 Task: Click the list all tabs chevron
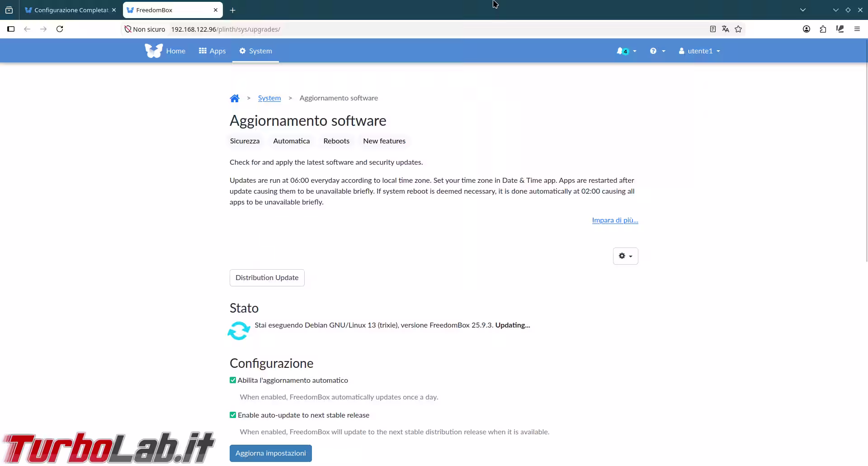click(x=803, y=10)
